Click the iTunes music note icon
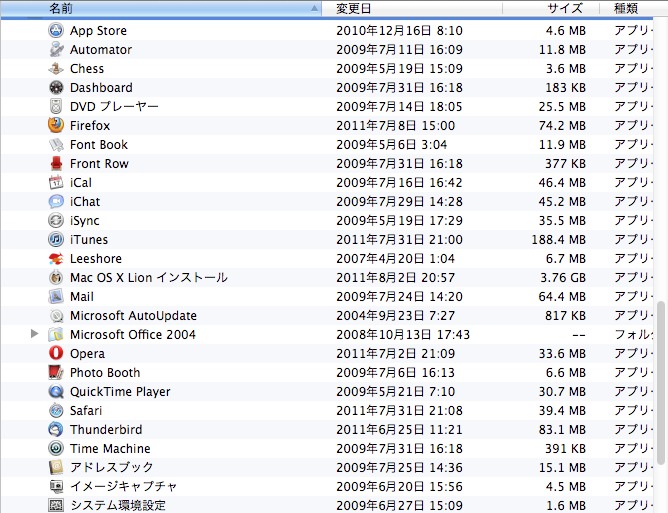Viewport: 668px width, 513px height. 56,239
